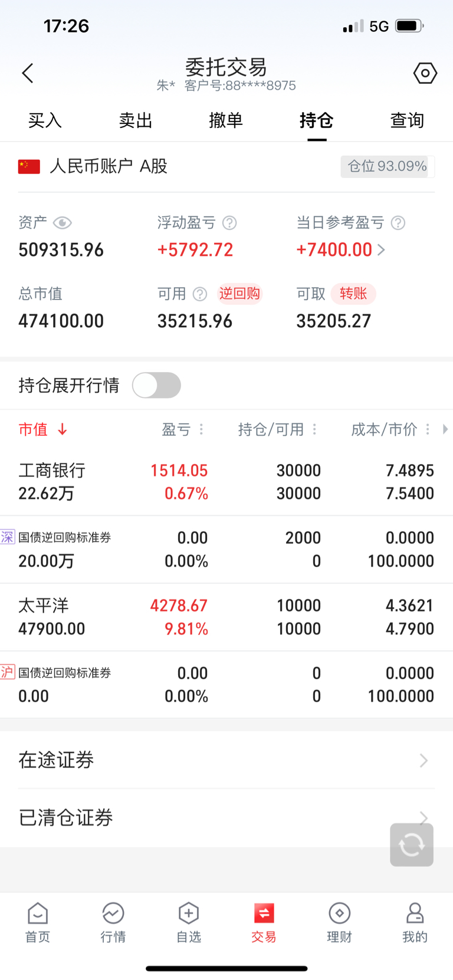Open 已清仓证券 list
Screen dimensions: 453x980
[226, 818]
